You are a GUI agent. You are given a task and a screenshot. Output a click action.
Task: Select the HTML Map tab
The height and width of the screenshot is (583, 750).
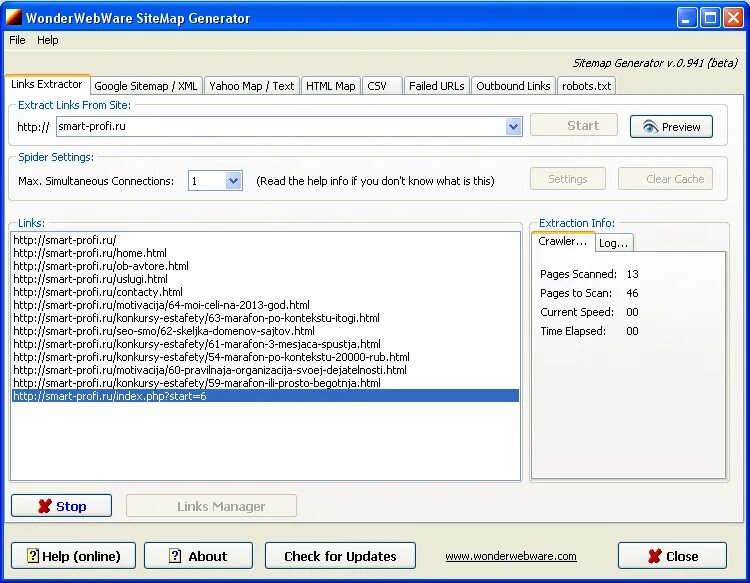tap(331, 86)
